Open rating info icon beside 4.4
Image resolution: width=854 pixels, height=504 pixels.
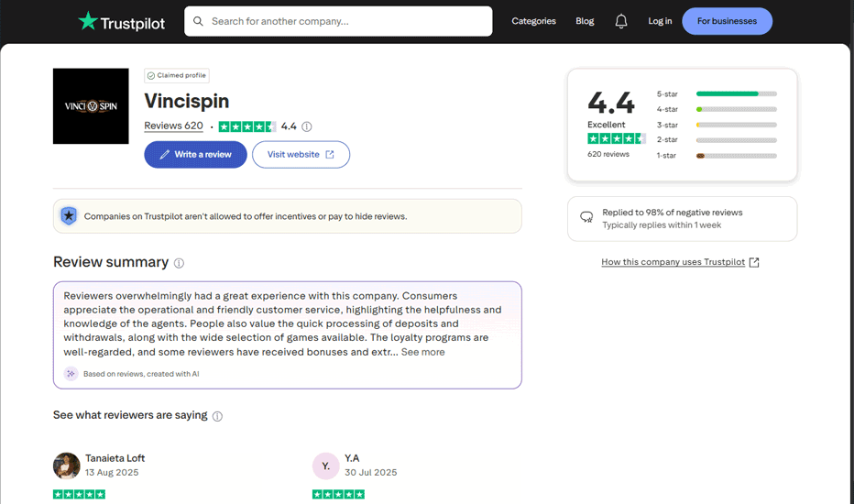coord(307,126)
